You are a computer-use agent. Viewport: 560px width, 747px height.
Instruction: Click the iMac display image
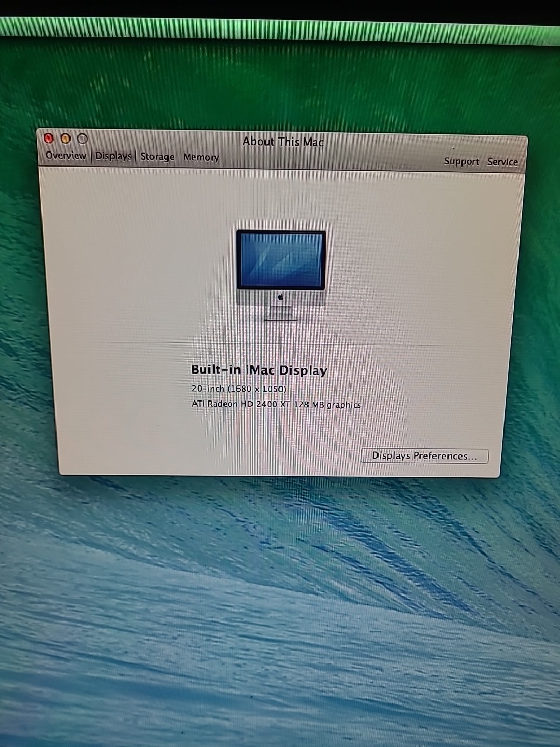(x=281, y=275)
